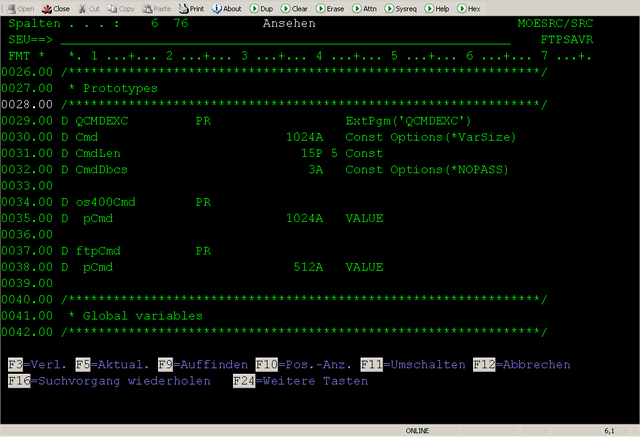Click the '* Global variables' comment

pos(135,316)
